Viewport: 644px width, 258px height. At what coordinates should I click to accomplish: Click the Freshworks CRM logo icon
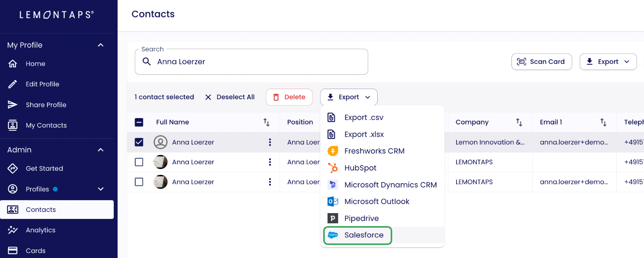click(333, 151)
